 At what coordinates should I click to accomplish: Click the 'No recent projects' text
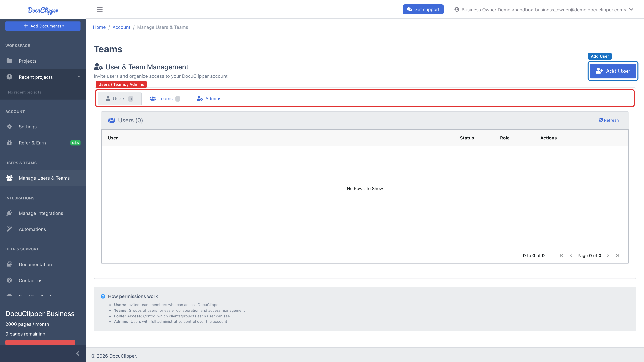pyautogui.click(x=24, y=92)
